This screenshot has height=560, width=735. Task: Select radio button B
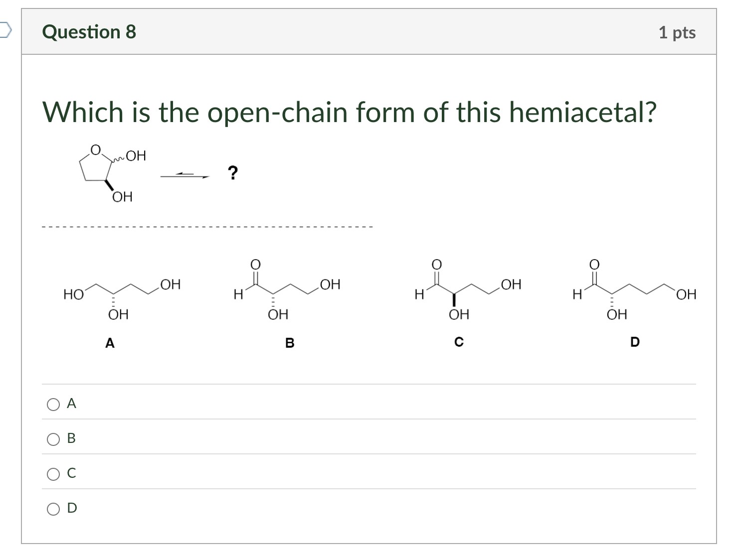(x=53, y=439)
